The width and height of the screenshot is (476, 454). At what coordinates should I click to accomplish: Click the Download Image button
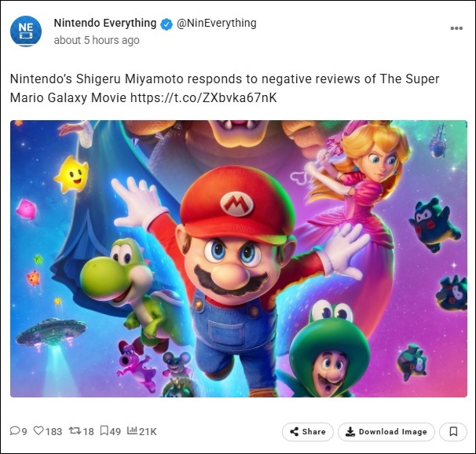386,431
